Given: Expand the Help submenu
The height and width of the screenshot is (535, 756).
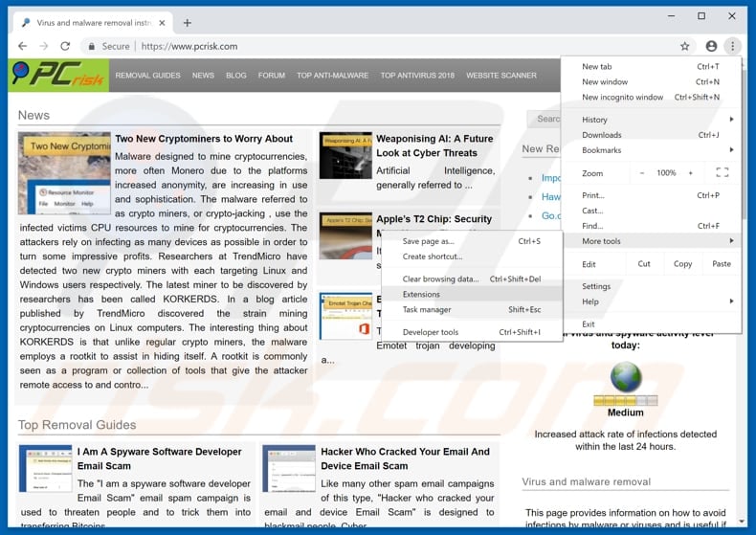Looking at the screenshot, I should [651, 301].
